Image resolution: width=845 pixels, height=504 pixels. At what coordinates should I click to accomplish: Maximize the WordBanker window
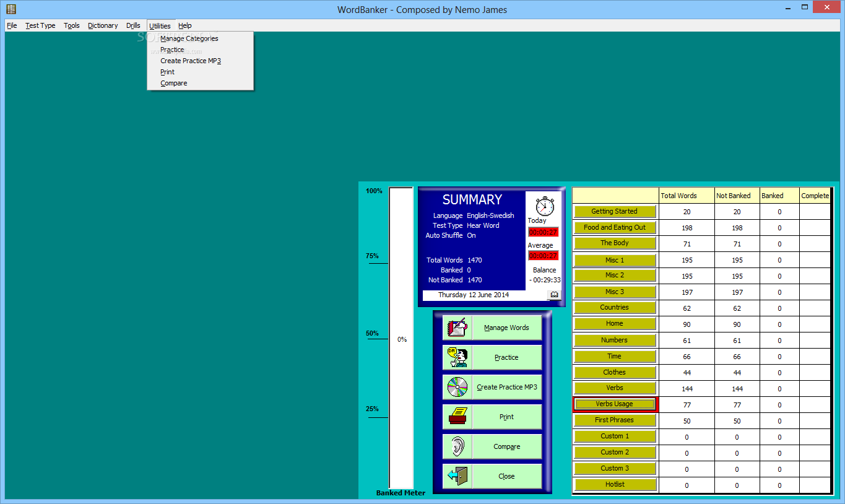[x=805, y=7]
